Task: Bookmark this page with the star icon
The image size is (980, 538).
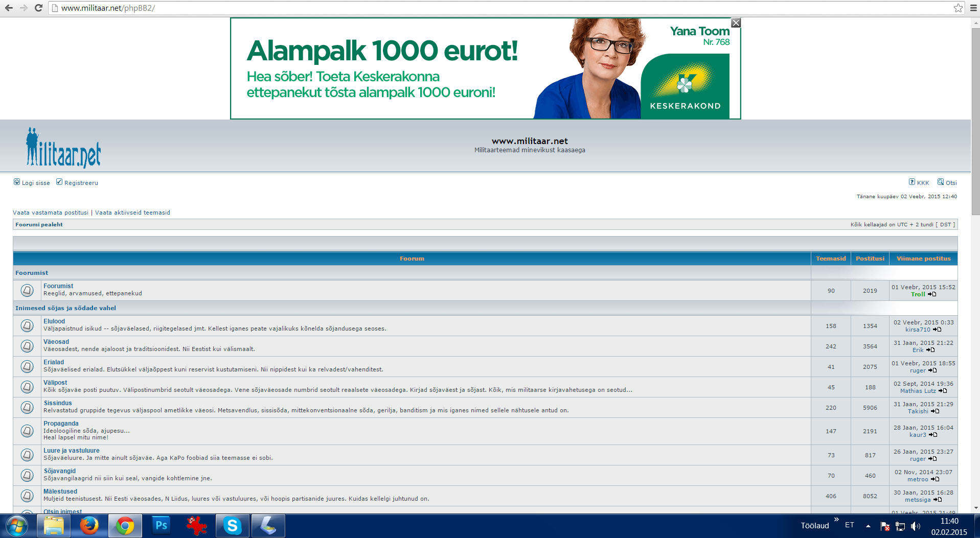Action: [958, 8]
